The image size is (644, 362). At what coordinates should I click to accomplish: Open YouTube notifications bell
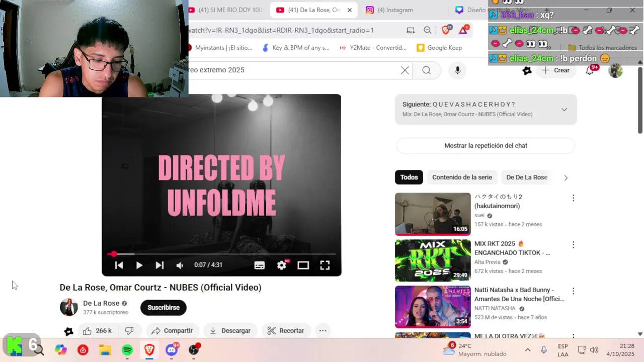click(590, 70)
